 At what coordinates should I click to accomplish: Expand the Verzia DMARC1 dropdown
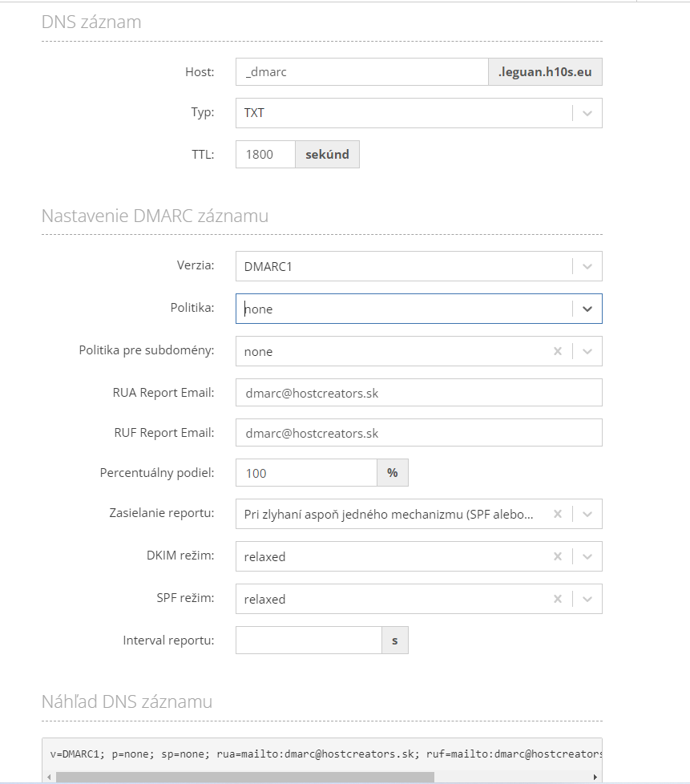coord(587,266)
